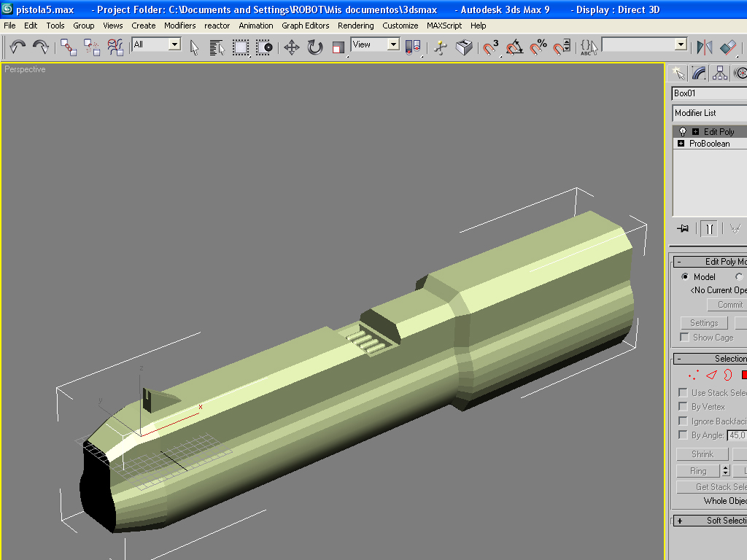Switch to the Hierarchy command panel tab

(719, 74)
